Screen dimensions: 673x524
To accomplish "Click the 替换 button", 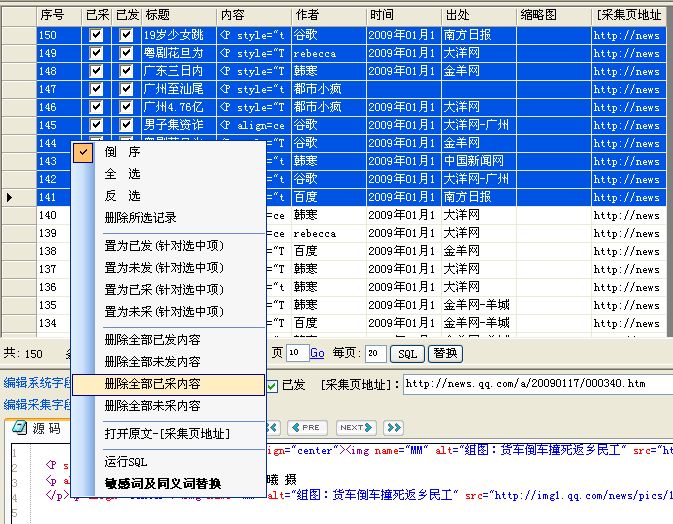I will 446,354.
